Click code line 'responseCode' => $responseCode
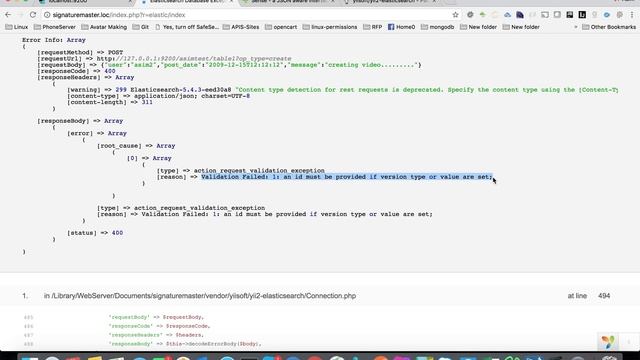Image resolution: width=640 pixels, height=360 pixels. [159, 326]
